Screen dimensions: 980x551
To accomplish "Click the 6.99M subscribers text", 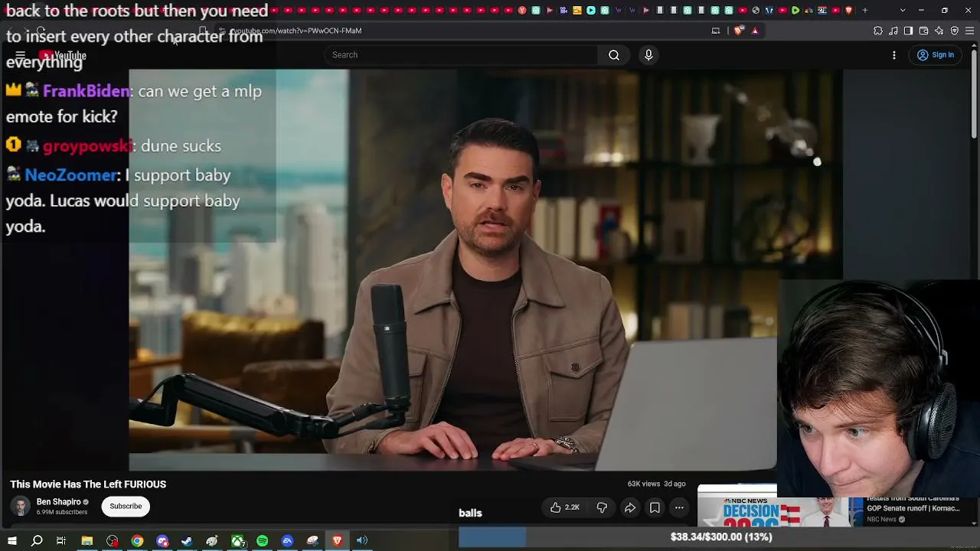I will pos(62,512).
